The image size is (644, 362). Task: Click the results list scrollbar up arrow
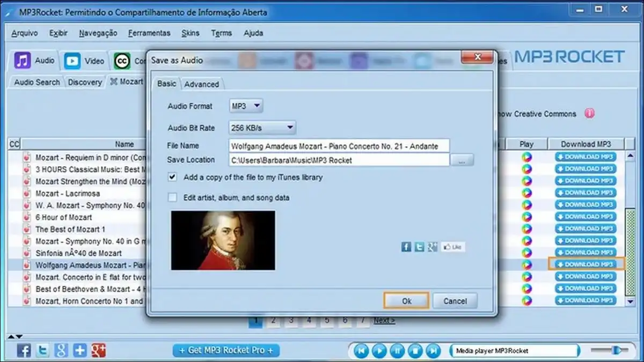pos(631,156)
